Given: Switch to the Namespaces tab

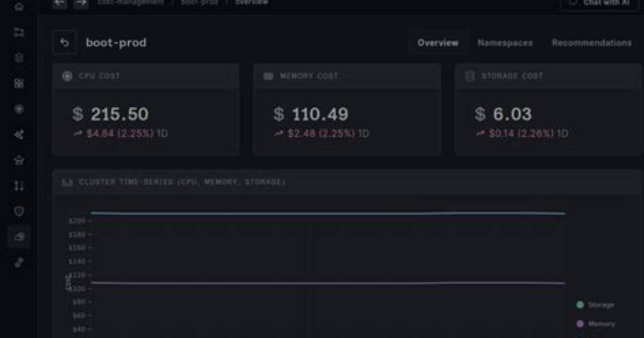Looking at the screenshot, I should pyautogui.click(x=505, y=43).
